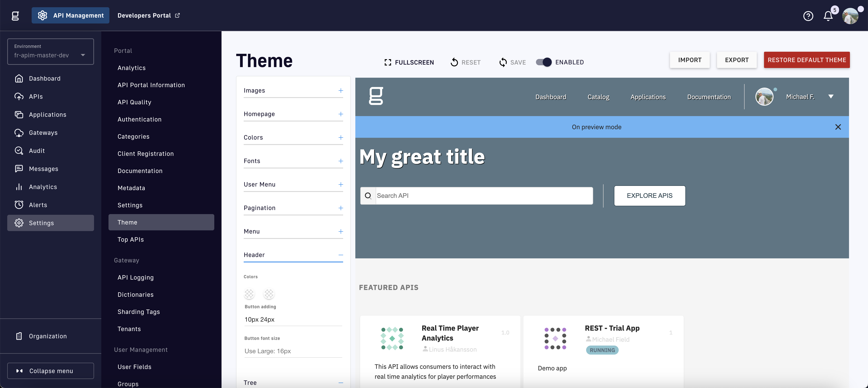Click the Alerts clock icon

(x=19, y=205)
